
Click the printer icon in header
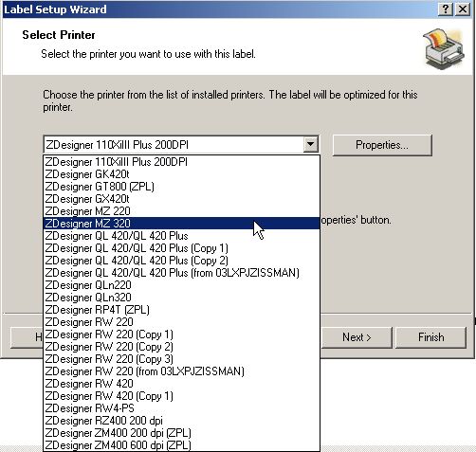(x=444, y=48)
